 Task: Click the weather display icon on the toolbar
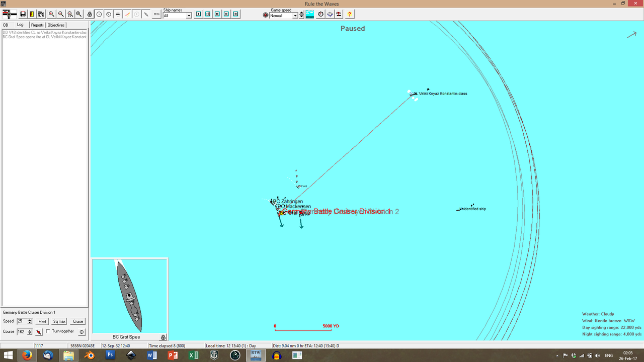[310, 14]
